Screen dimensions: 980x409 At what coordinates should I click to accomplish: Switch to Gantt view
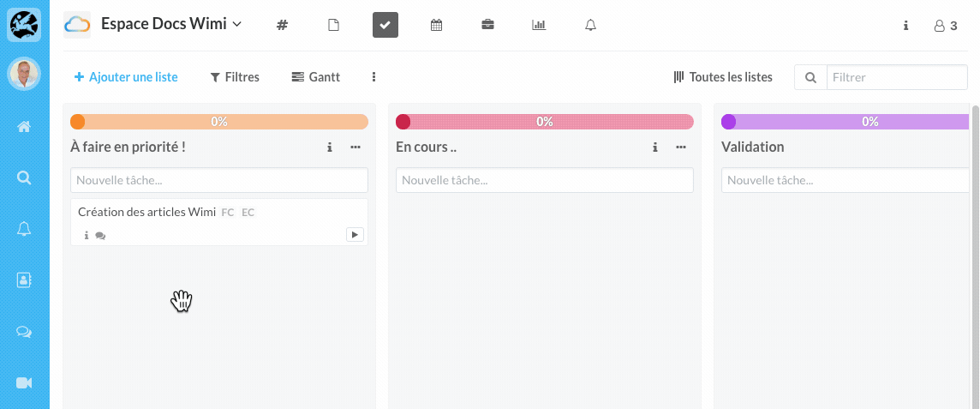point(315,77)
